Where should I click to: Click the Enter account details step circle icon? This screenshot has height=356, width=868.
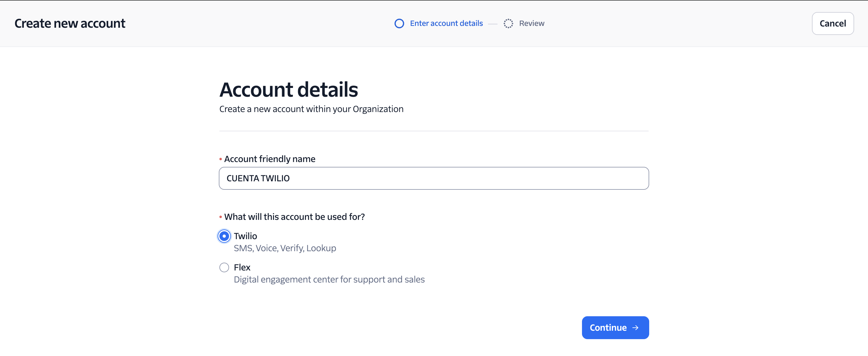coord(399,23)
